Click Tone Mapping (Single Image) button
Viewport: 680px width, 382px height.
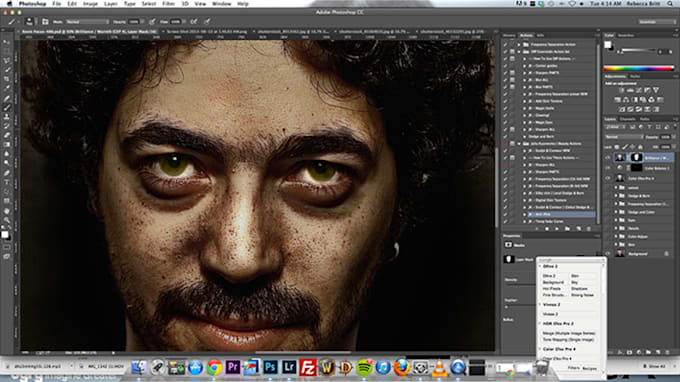pos(569,340)
